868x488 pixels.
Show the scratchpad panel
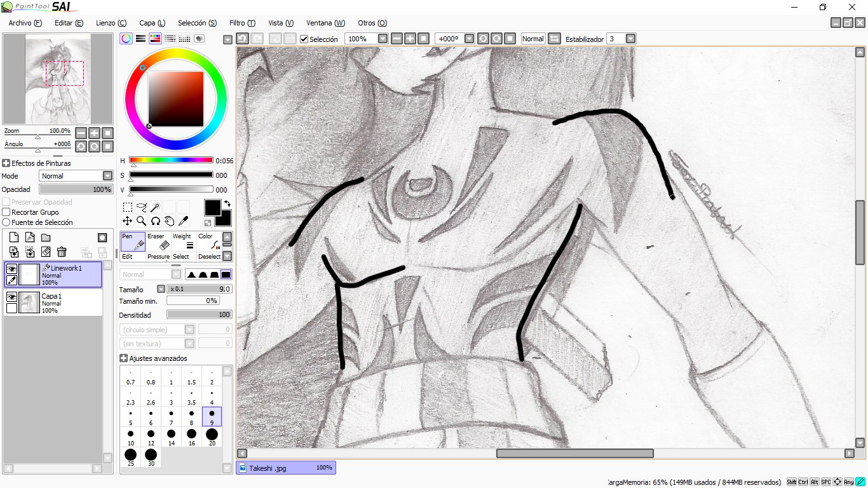(x=199, y=39)
